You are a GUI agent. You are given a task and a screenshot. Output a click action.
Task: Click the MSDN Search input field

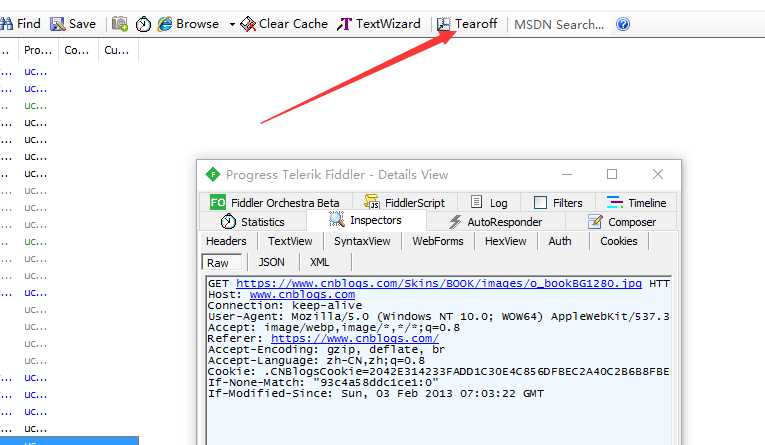(x=559, y=24)
